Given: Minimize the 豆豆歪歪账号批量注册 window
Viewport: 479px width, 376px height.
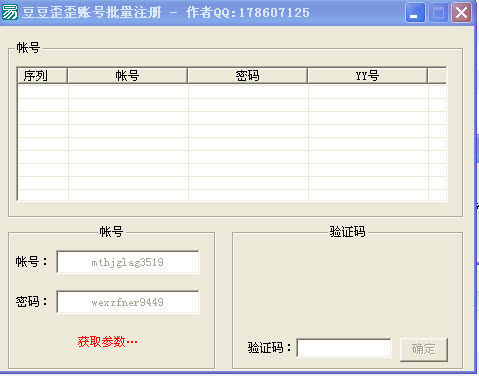Looking at the screenshot, I should (415, 13).
